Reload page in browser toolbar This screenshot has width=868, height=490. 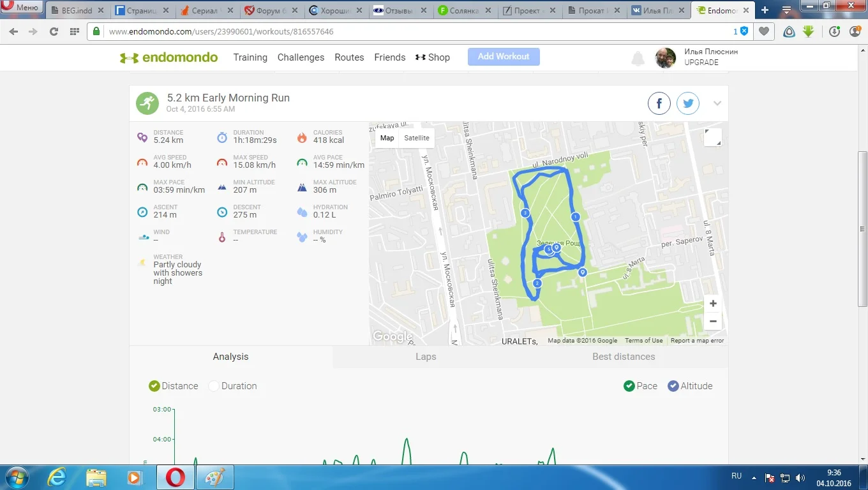click(54, 31)
